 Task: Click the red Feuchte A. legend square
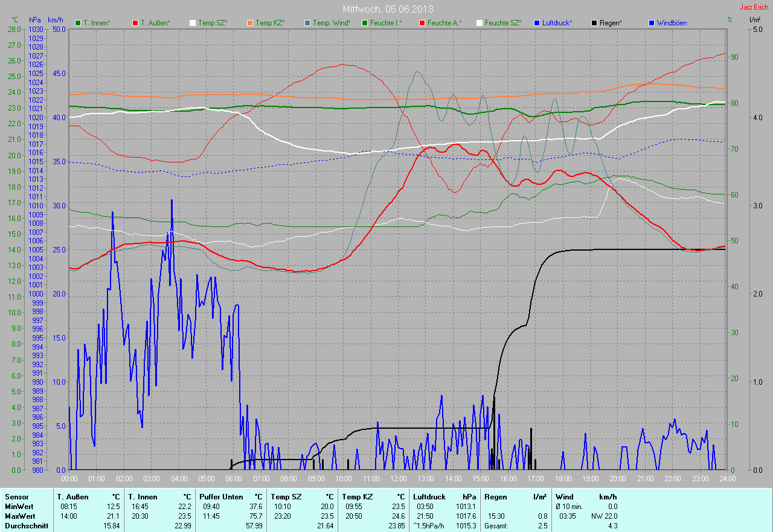pyautogui.click(x=422, y=23)
